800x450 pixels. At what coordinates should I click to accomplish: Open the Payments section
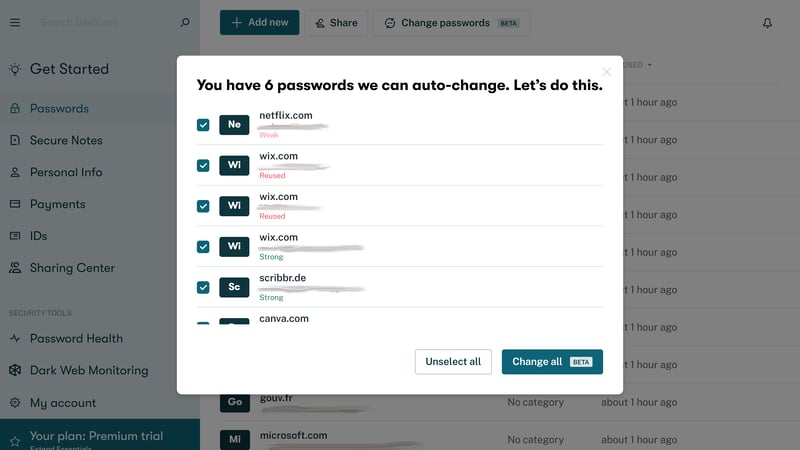point(57,204)
